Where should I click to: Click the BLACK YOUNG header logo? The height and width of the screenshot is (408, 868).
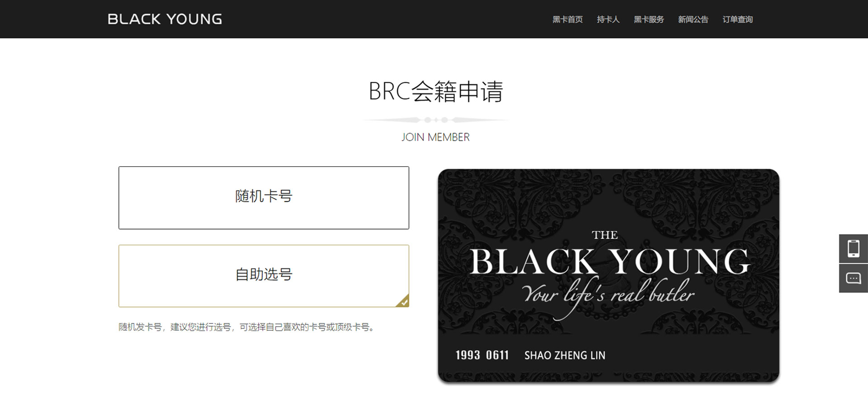pos(165,19)
